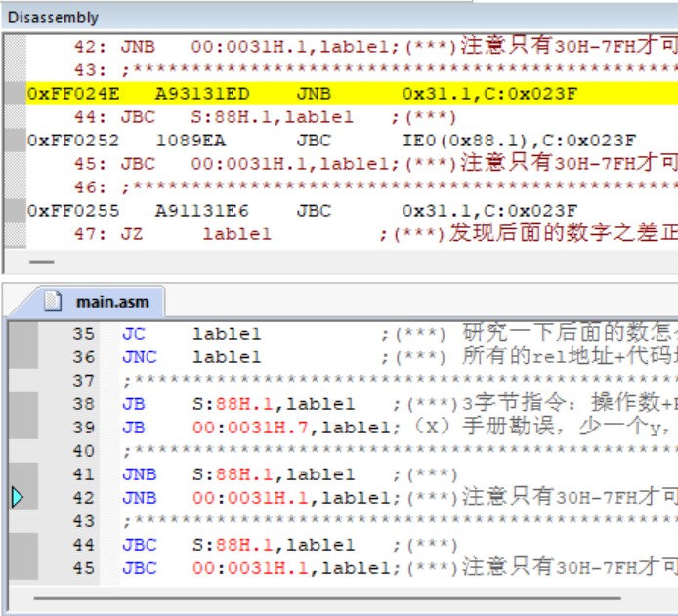Click editor line 42 JNB 00:0031H.1
Screen dimensions: 678x616
pyautogui.click(x=399, y=498)
